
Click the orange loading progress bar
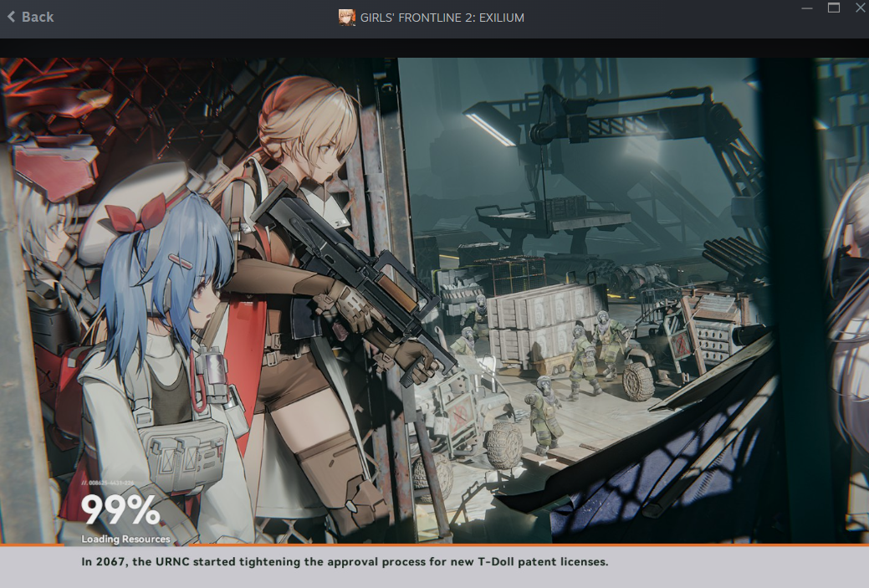pos(435,545)
